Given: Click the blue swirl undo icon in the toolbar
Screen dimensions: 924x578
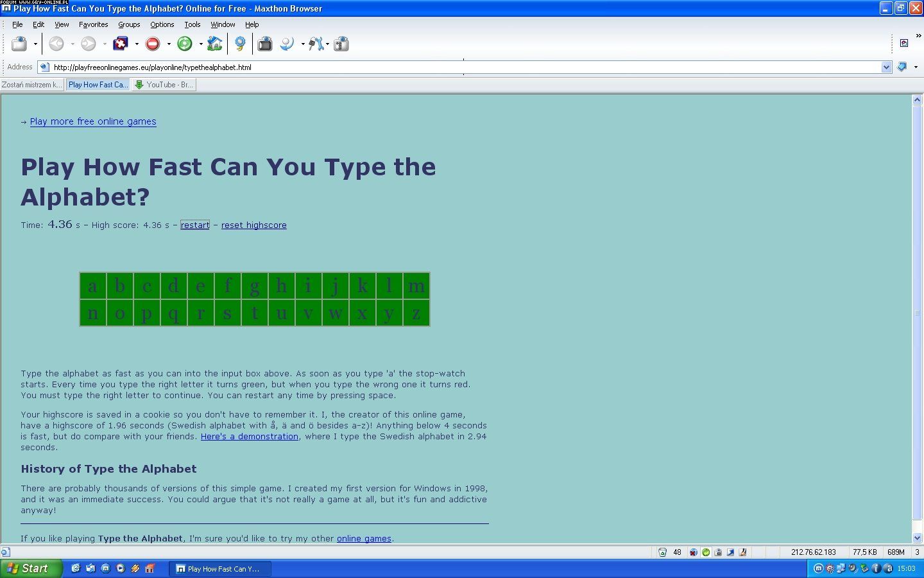Looking at the screenshot, I should 287,44.
